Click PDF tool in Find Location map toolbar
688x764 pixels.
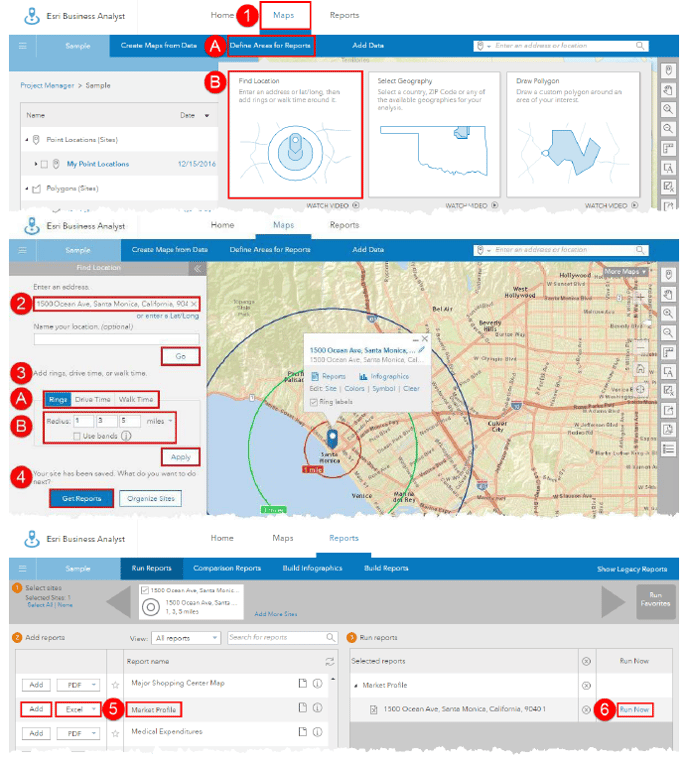[668, 429]
